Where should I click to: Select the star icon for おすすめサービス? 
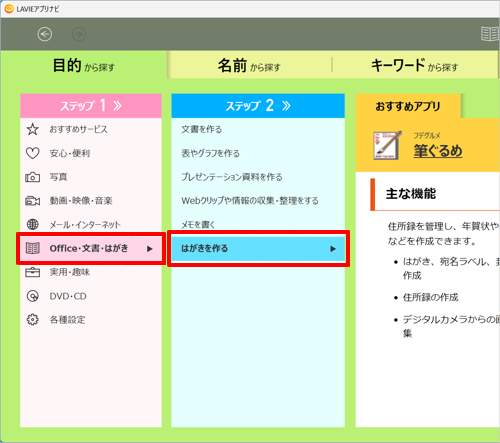pyautogui.click(x=33, y=129)
